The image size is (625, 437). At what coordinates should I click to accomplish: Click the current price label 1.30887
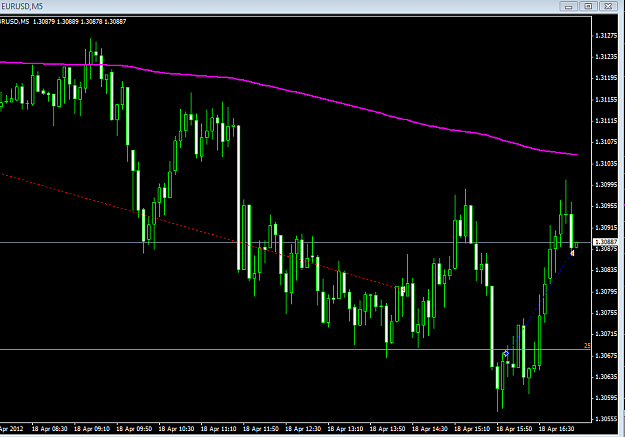click(x=606, y=242)
